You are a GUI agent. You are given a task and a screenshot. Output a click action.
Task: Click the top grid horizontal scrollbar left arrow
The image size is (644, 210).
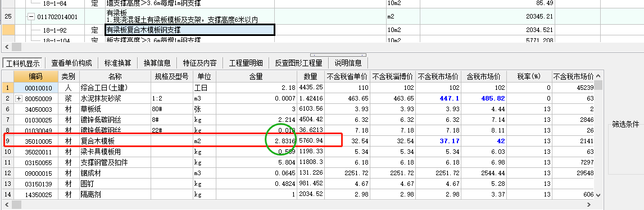7,47
